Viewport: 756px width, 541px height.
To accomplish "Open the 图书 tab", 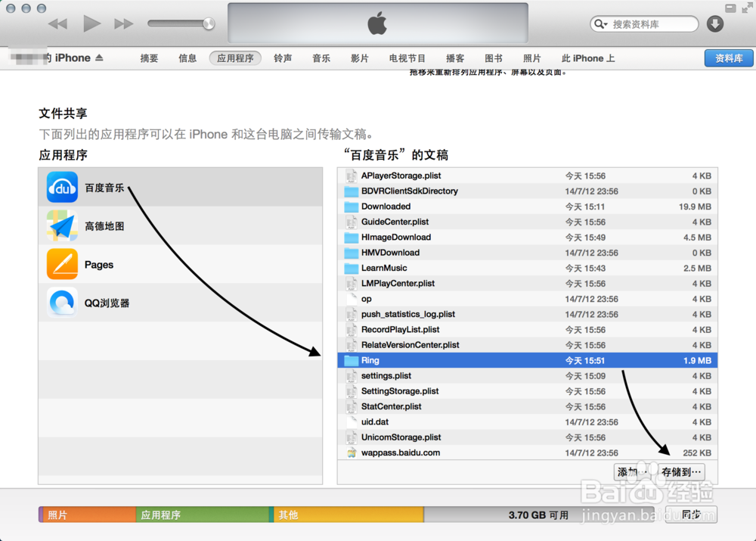I will click(x=494, y=58).
